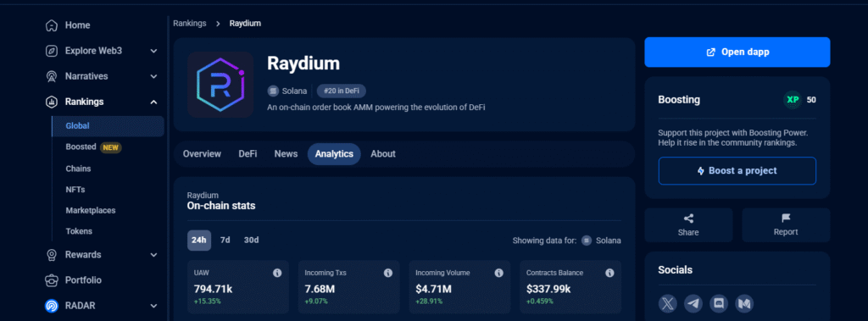Click the Rankings podium icon
The width and height of the screenshot is (868, 321).
click(x=52, y=102)
